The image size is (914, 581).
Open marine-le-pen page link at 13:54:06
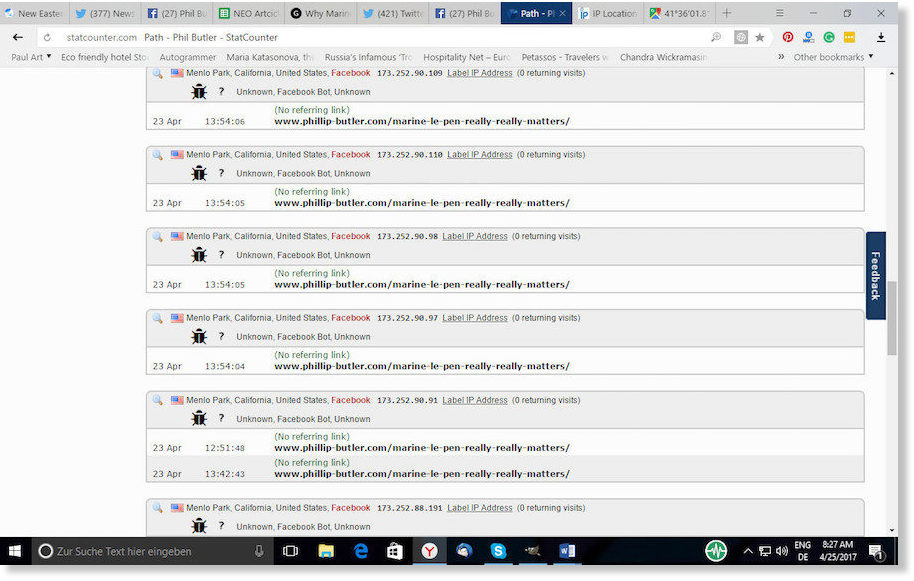click(422, 122)
